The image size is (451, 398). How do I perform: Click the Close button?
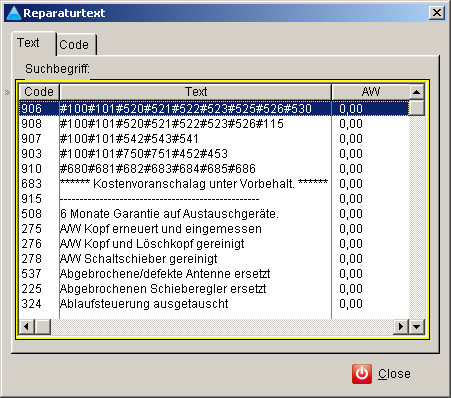point(382,374)
